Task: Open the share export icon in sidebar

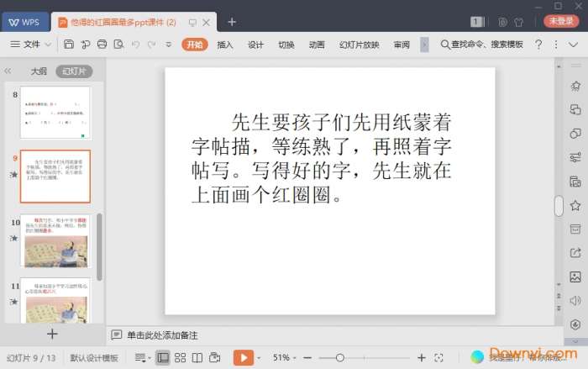Action: [575, 253]
